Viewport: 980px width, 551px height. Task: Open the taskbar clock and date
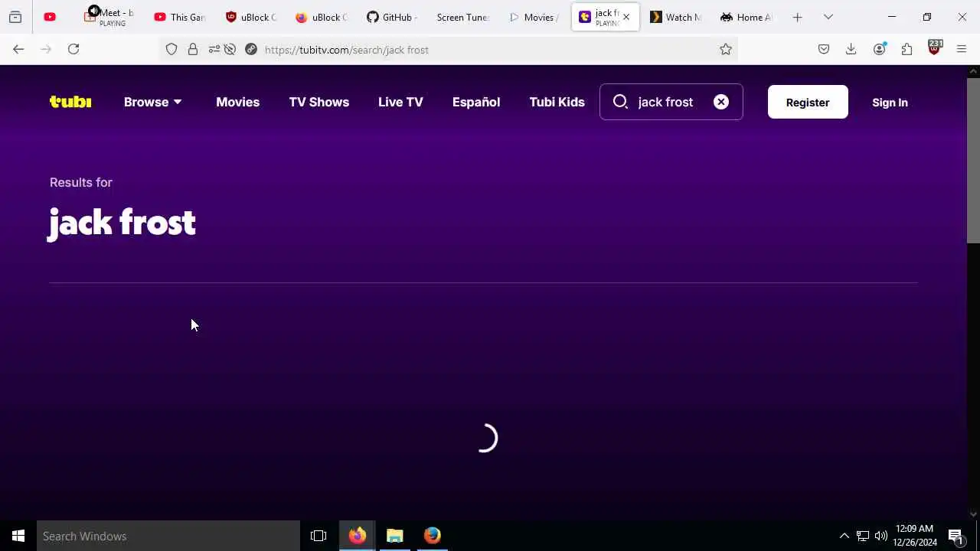pyautogui.click(x=914, y=536)
